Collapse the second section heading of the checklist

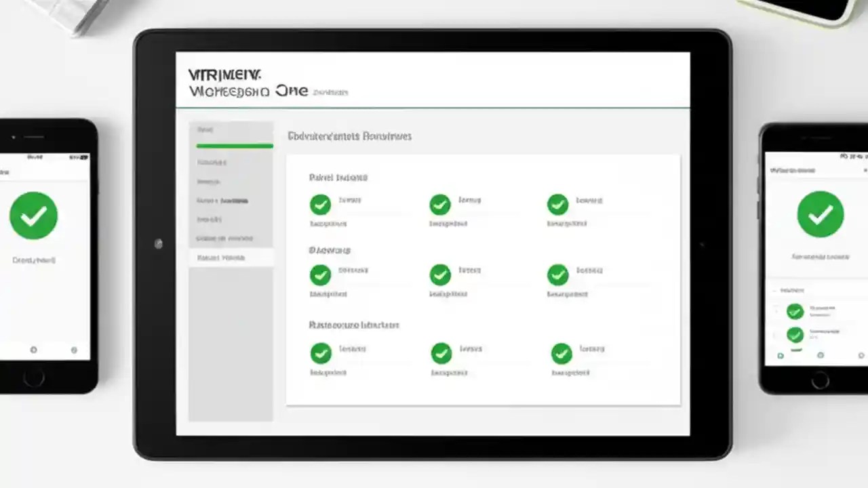pos(329,250)
